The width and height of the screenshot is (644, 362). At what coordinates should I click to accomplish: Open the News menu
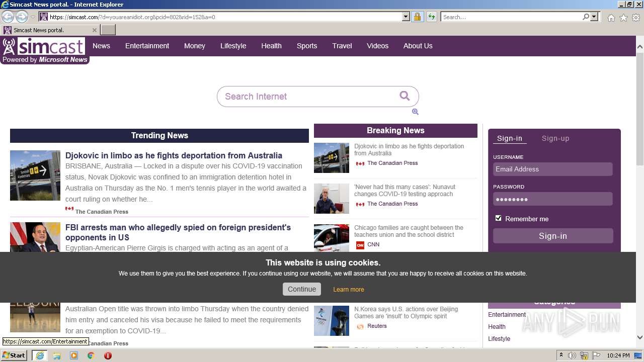(101, 46)
